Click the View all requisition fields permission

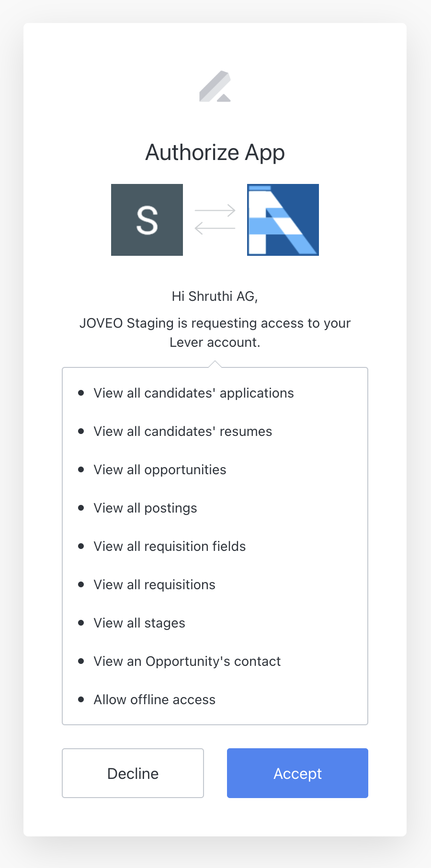click(x=170, y=547)
